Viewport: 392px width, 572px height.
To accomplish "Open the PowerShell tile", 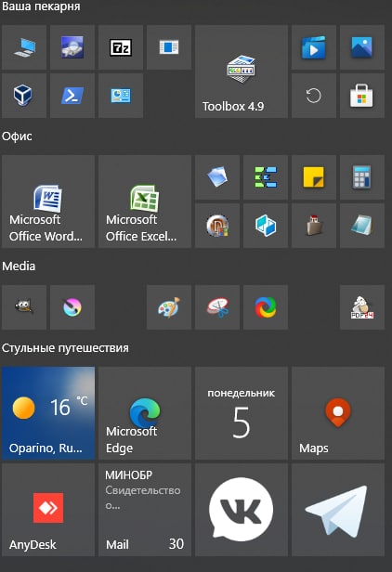I will (x=72, y=96).
